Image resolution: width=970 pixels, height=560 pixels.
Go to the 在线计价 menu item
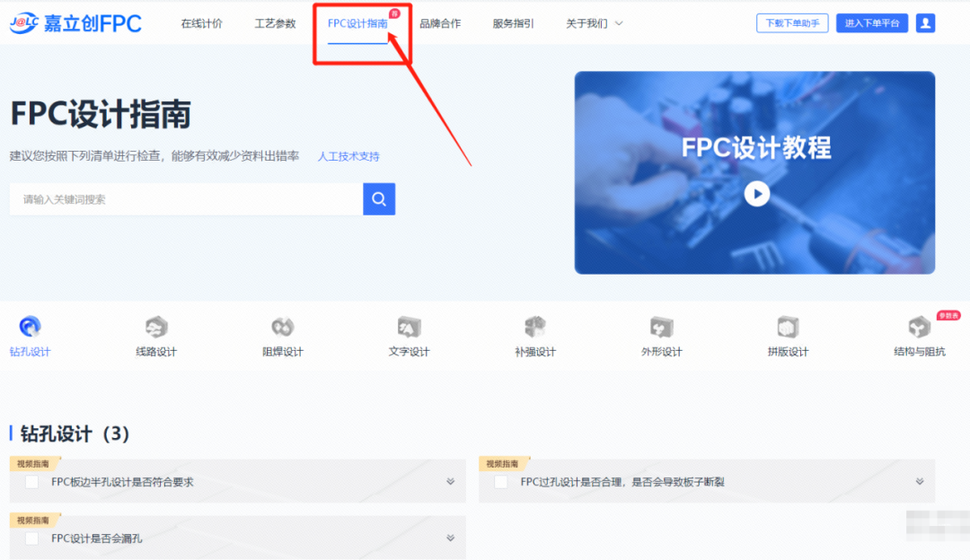[201, 23]
